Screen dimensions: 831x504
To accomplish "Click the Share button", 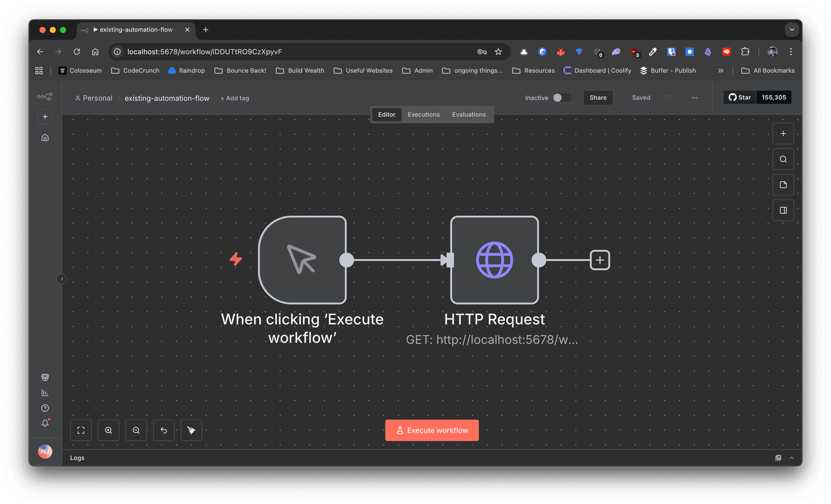I will click(598, 98).
